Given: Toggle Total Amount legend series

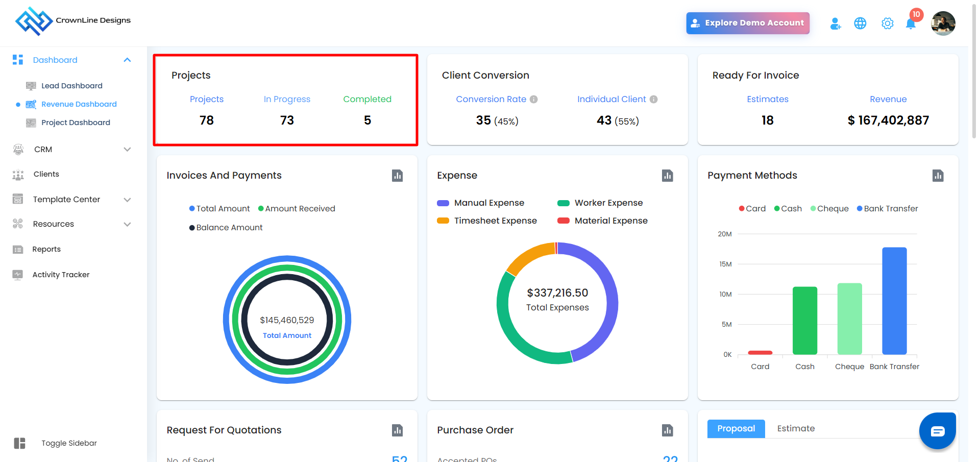Looking at the screenshot, I should click(x=219, y=209).
